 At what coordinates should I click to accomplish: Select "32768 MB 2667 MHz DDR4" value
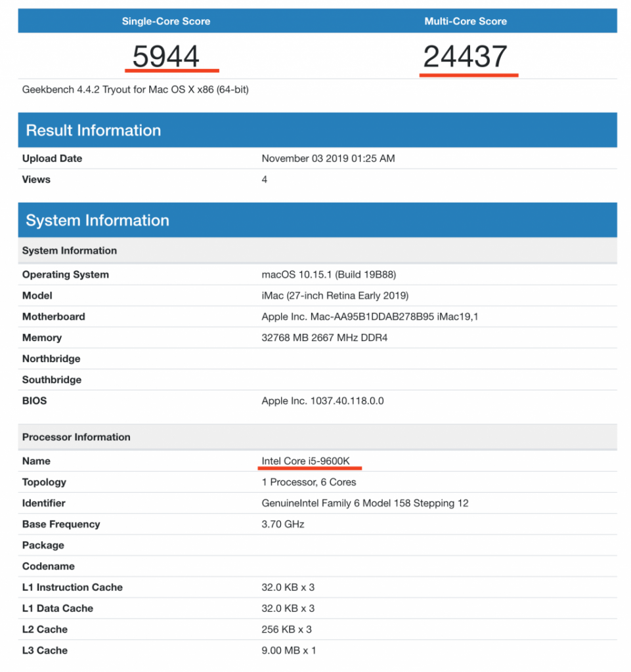point(324,338)
